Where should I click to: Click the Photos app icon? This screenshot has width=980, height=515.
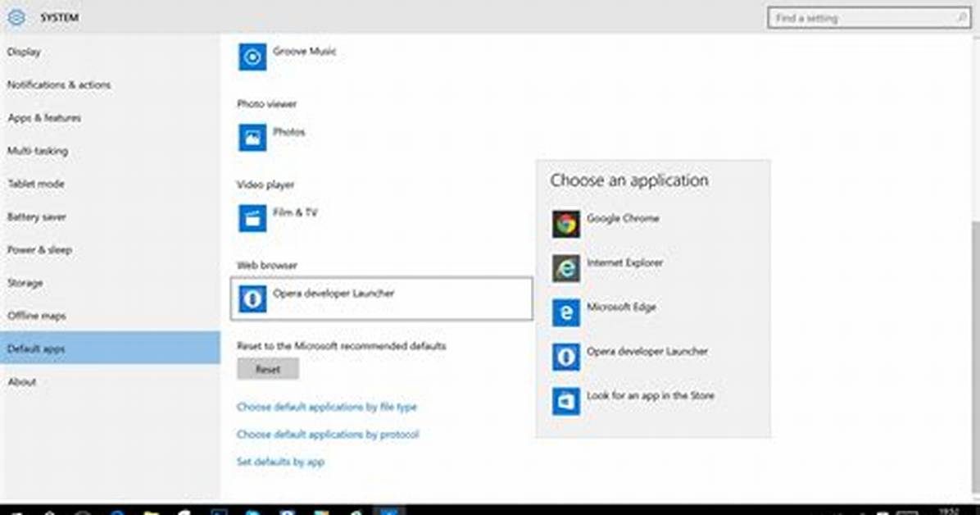[x=252, y=138]
